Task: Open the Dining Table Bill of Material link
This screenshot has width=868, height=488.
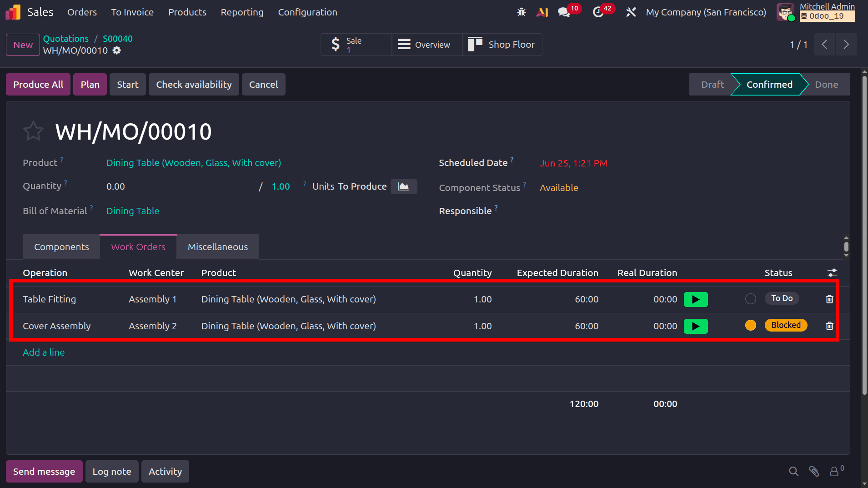Action: click(x=133, y=211)
